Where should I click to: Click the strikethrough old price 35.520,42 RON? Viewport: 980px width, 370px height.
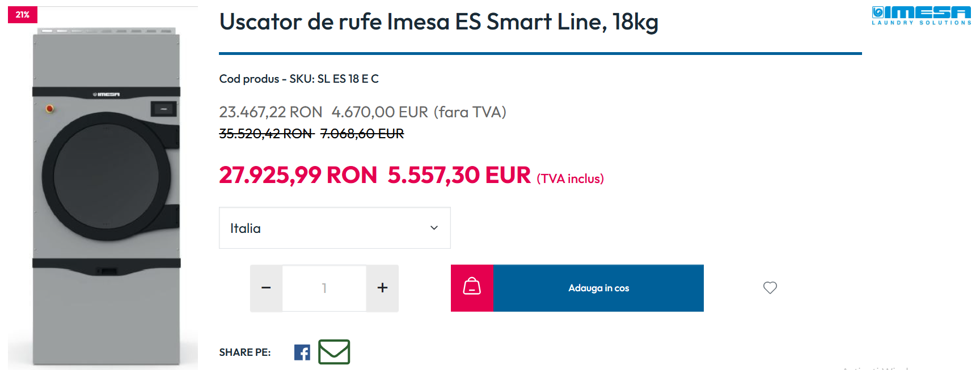pyautogui.click(x=266, y=134)
